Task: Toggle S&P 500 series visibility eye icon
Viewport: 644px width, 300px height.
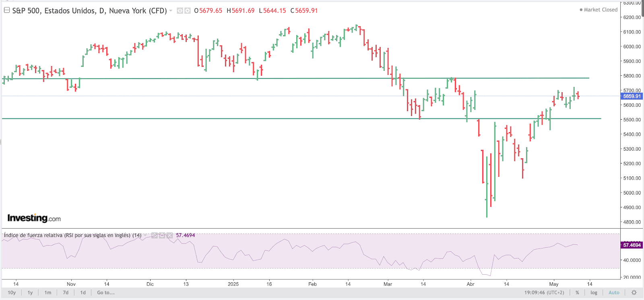Action: click(x=180, y=11)
